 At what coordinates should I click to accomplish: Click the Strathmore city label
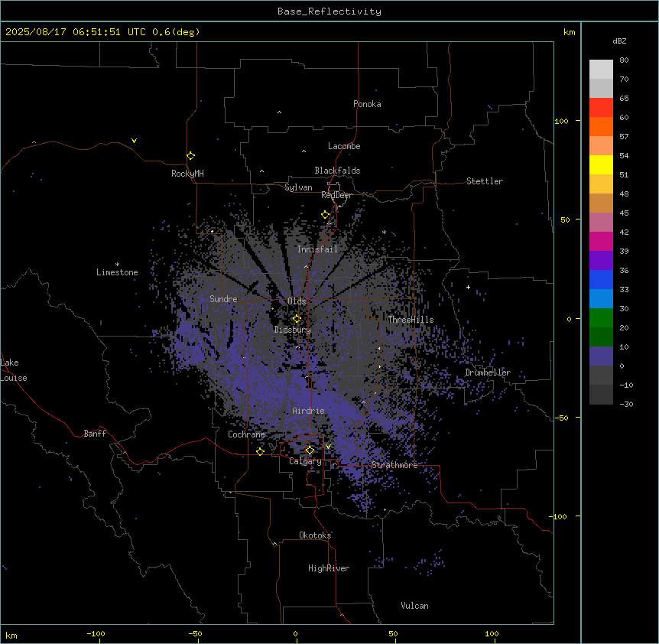pyautogui.click(x=394, y=465)
